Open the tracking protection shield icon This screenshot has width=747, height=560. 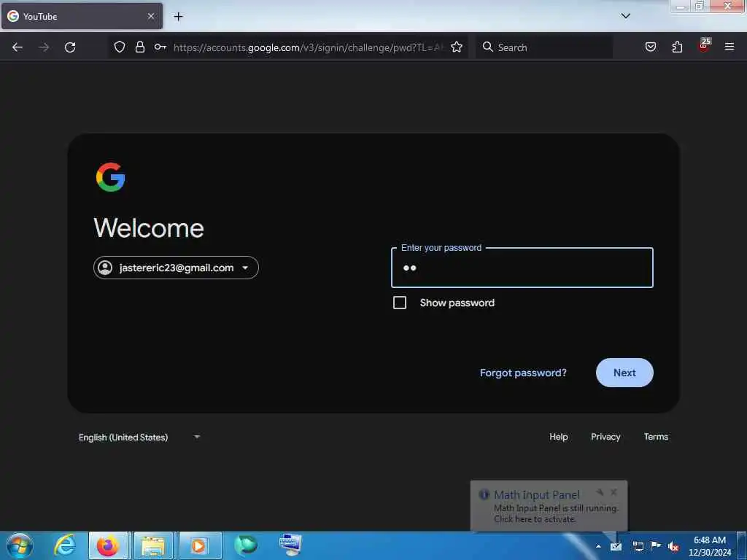pyautogui.click(x=120, y=47)
